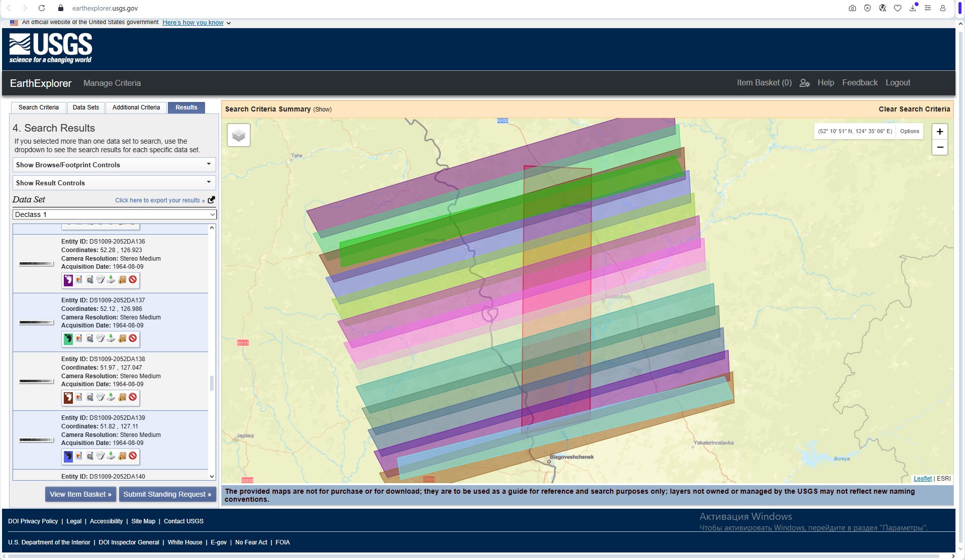The width and height of the screenshot is (965, 560).
Task: Switch to the Data Sets tab
Action: point(85,107)
